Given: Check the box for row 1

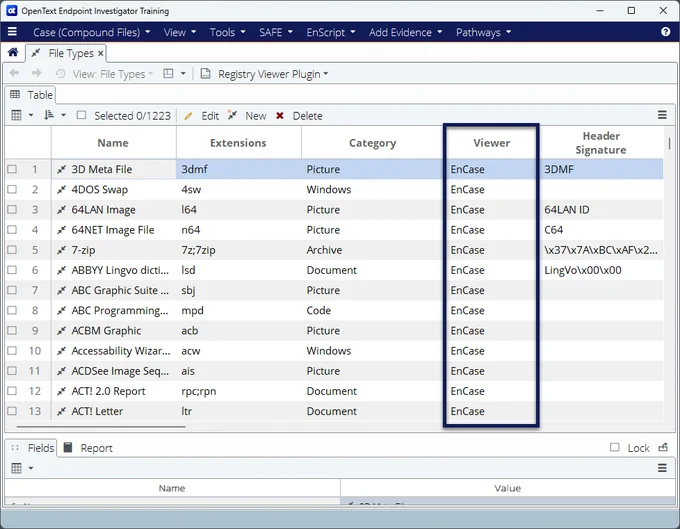Looking at the screenshot, I should pyautogui.click(x=12, y=169).
